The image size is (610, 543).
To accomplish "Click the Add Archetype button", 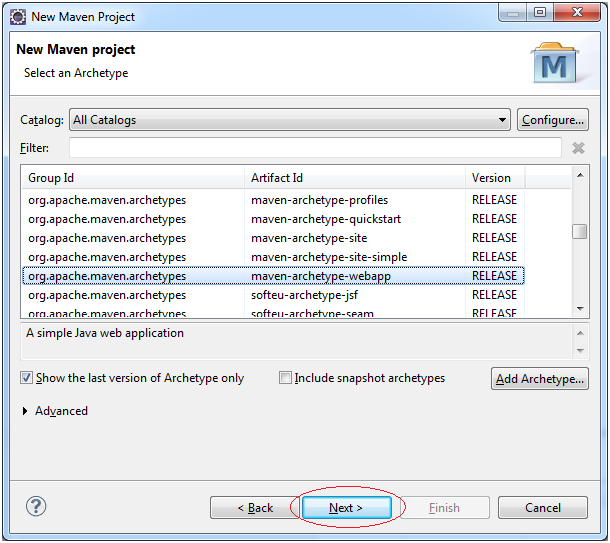I will (x=540, y=378).
